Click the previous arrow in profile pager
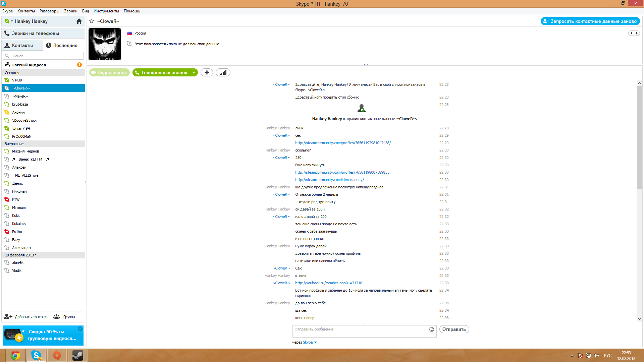644x362 pixels. tap(631, 33)
